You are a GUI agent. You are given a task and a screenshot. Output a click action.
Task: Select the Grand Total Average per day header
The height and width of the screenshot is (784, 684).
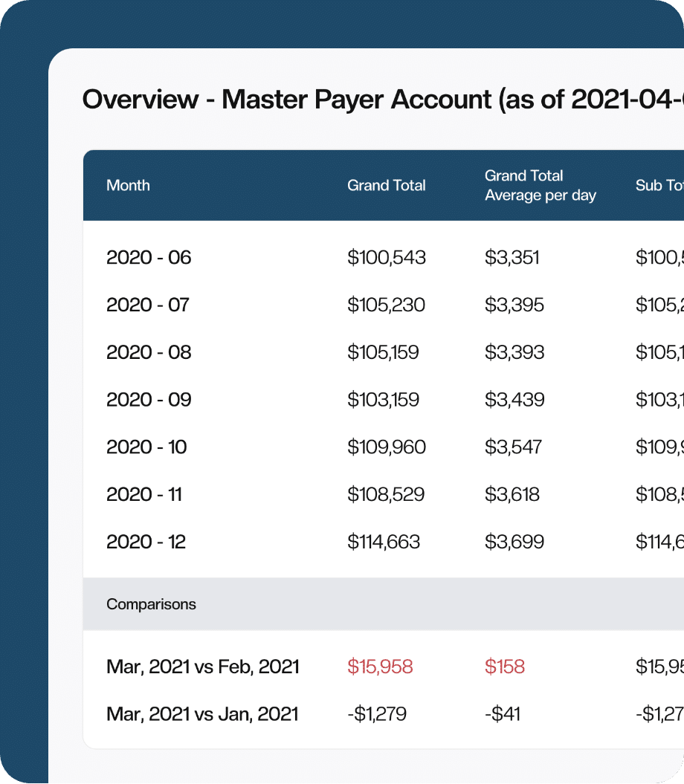[x=541, y=185]
